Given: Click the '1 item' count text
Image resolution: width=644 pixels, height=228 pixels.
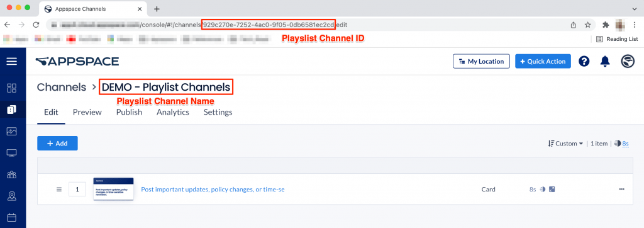Looking at the screenshot, I should click(599, 144).
